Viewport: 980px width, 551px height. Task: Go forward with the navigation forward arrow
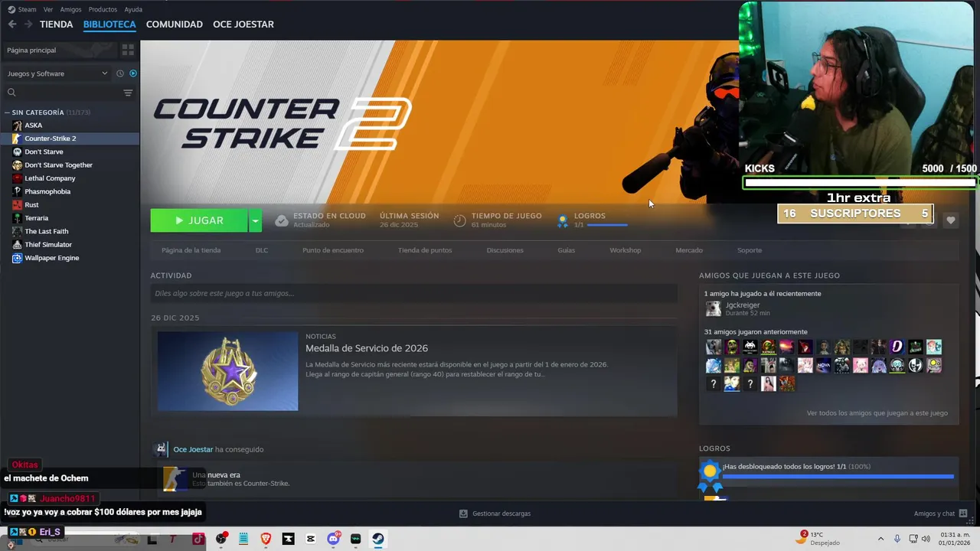[28, 24]
